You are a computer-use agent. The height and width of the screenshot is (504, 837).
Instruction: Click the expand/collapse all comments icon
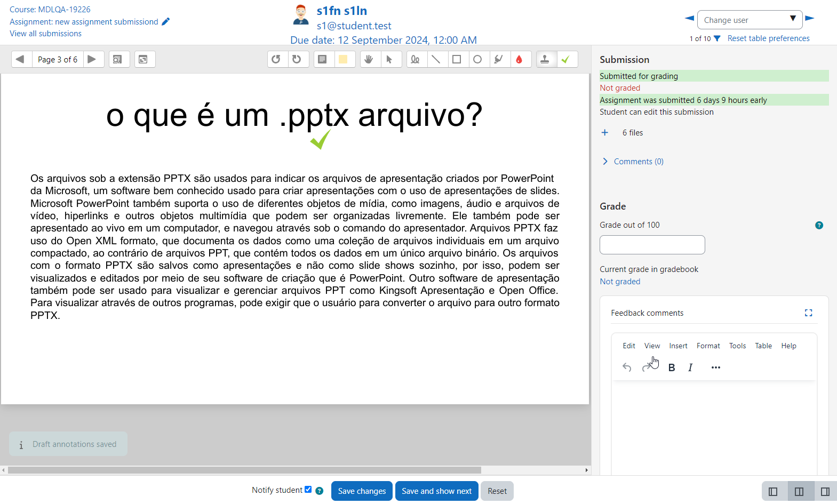click(145, 59)
